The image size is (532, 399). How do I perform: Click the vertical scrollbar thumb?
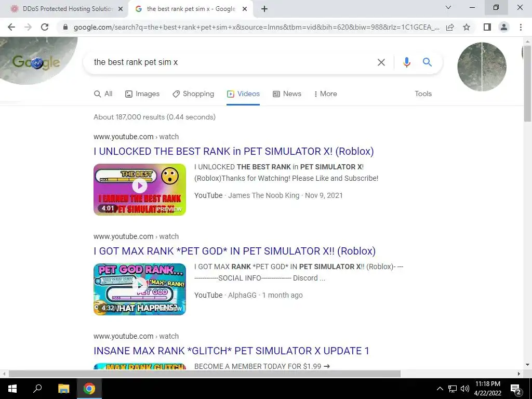tap(527, 84)
